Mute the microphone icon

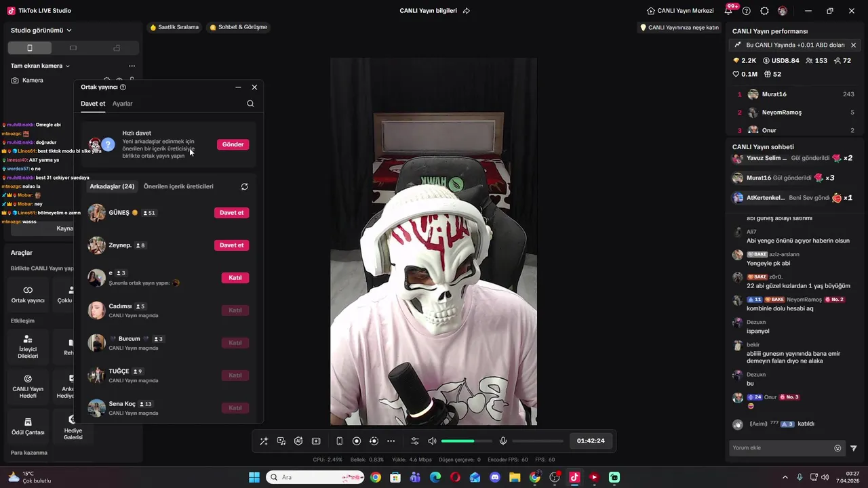[x=503, y=441]
